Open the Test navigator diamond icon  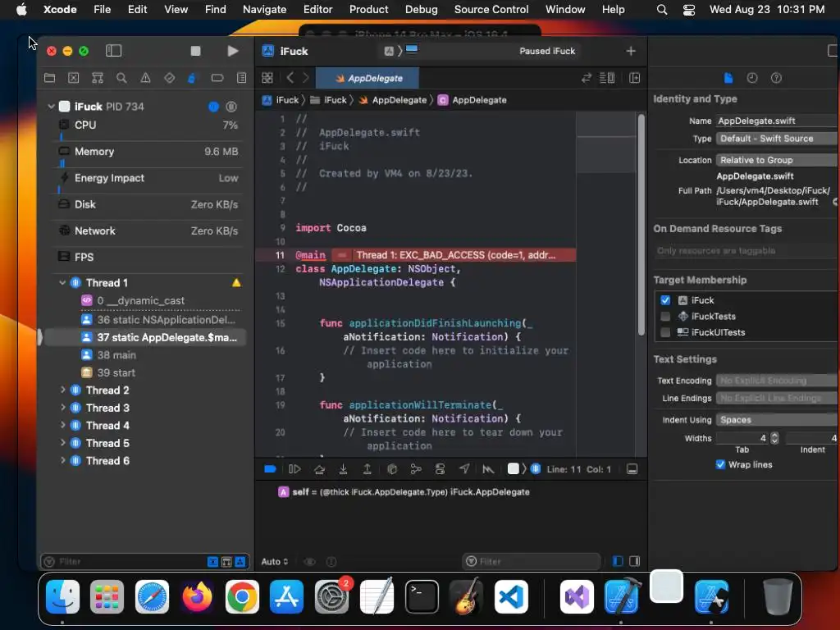169,78
